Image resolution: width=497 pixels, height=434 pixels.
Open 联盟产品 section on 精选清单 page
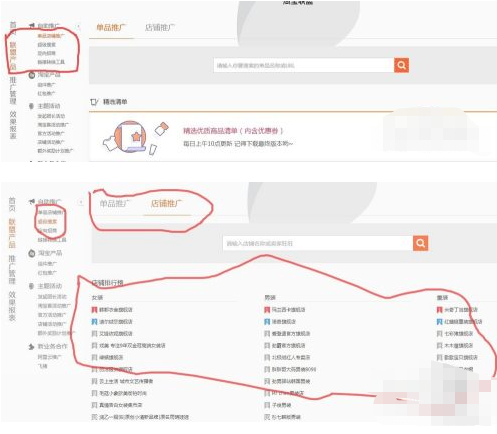[x=13, y=56]
